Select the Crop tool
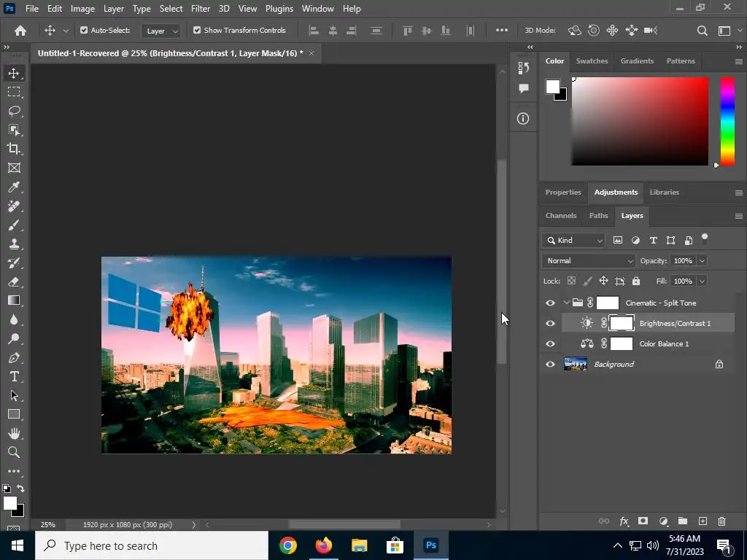The width and height of the screenshot is (747, 560). [x=14, y=149]
